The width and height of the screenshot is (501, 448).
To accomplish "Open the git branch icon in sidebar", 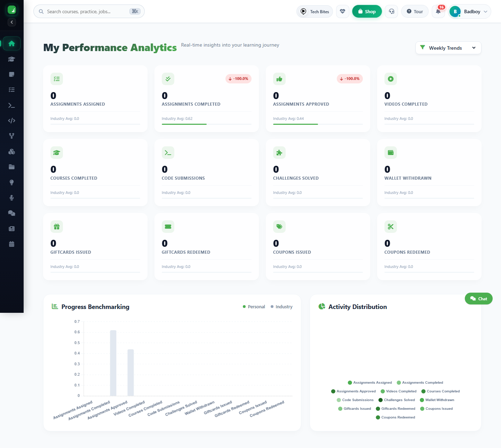I will (x=11, y=136).
